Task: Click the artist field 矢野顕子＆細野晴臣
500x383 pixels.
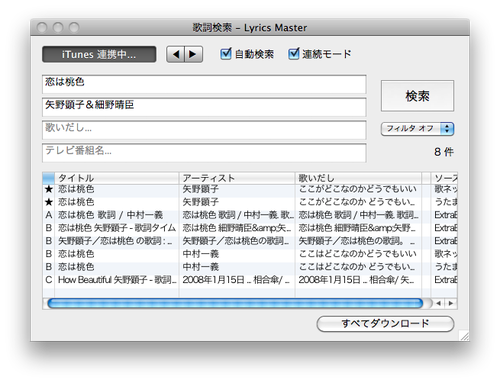Action: (x=204, y=107)
